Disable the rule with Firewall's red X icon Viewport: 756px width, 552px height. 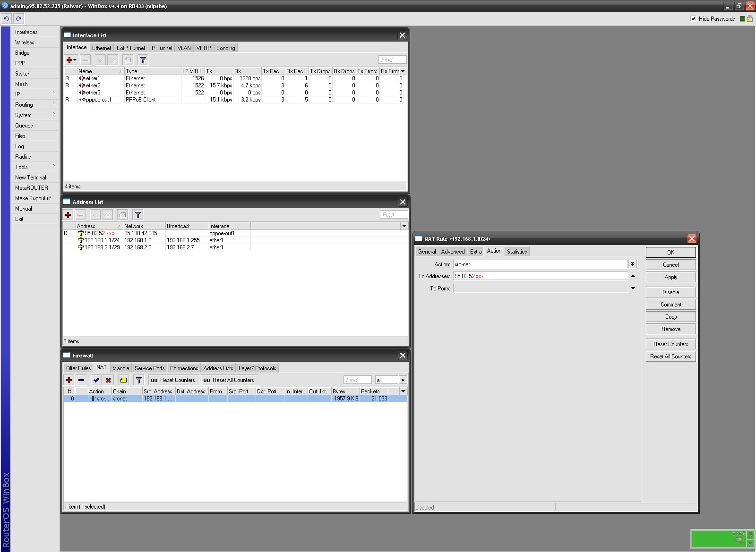tap(109, 380)
